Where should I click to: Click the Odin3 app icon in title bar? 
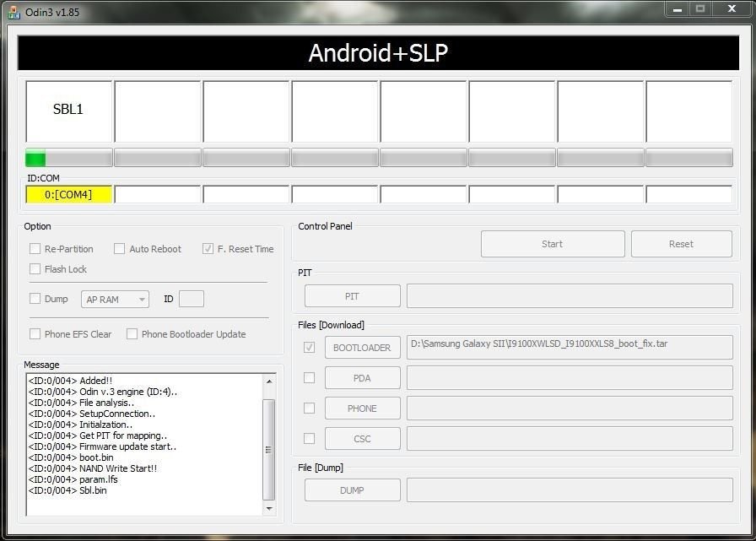[14, 12]
